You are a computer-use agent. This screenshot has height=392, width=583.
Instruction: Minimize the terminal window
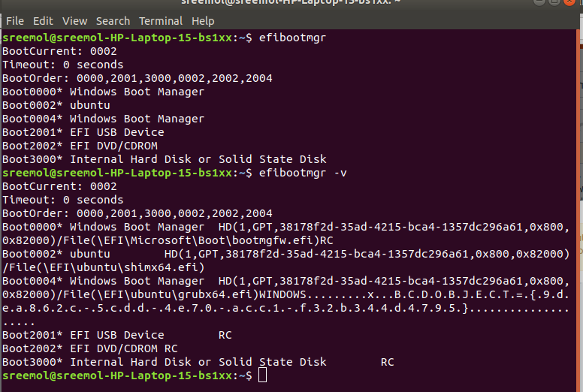coord(539,2)
